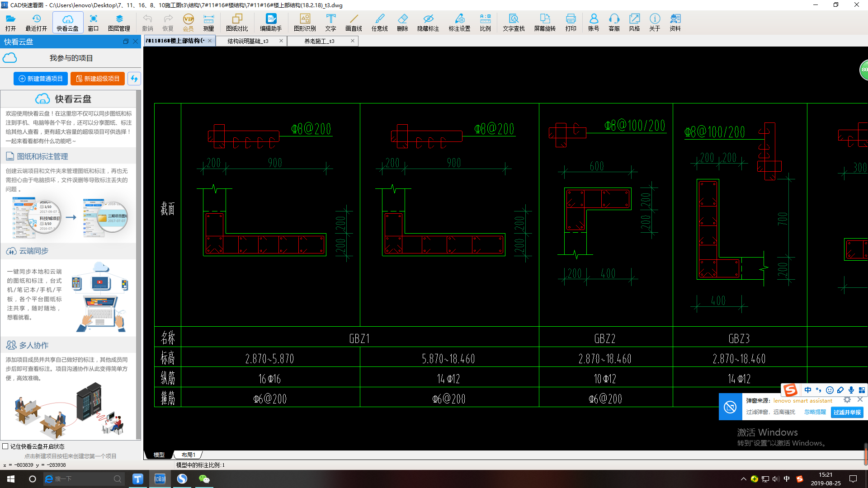Image resolution: width=868 pixels, height=488 pixels.
Task: Switch to 模型 model tab
Action: pyautogui.click(x=159, y=455)
